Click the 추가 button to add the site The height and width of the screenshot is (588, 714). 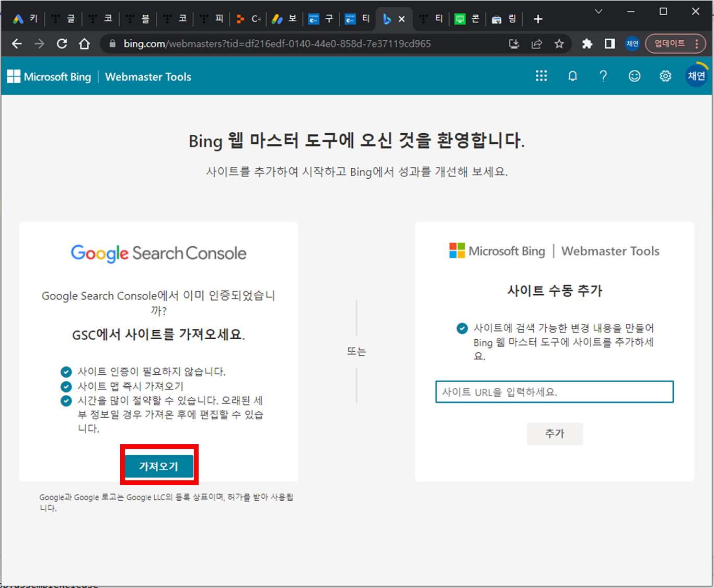click(555, 434)
